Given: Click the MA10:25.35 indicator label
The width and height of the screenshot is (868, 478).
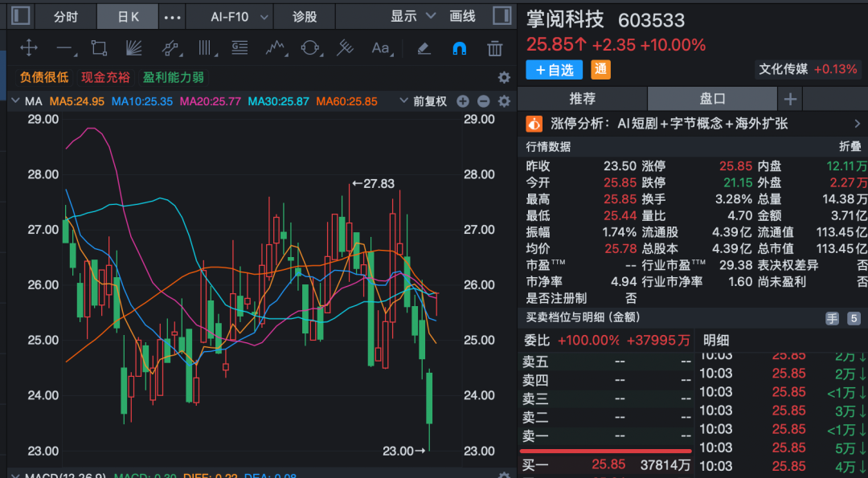Looking at the screenshot, I should point(142,101).
